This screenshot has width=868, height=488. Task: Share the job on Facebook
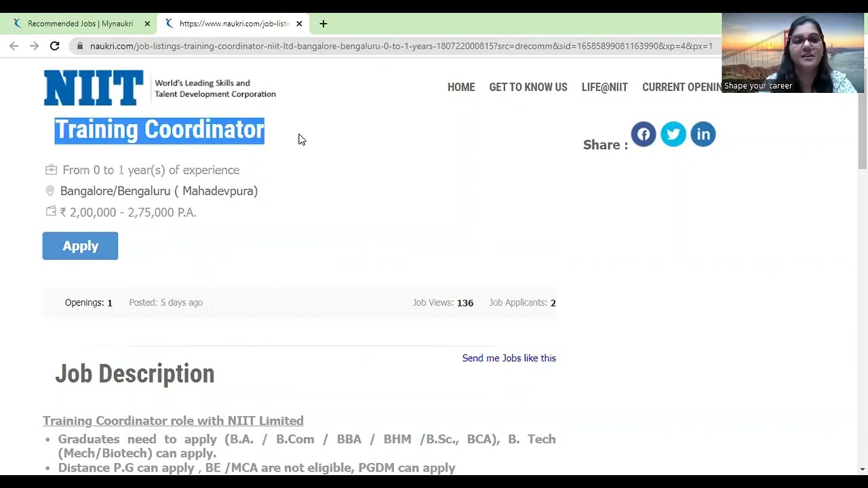click(644, 134)
